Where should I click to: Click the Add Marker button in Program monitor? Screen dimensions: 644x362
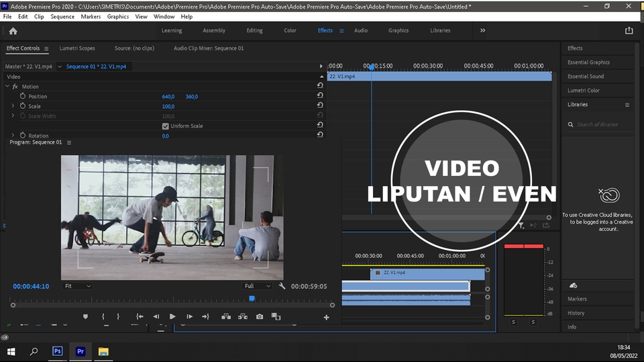[85, 317]
